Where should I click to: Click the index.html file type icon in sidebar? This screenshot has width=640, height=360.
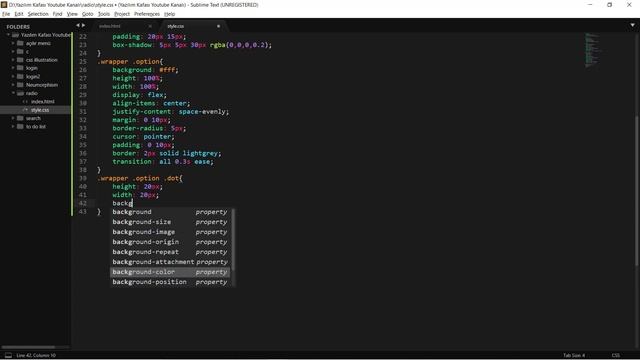[25, 102]
